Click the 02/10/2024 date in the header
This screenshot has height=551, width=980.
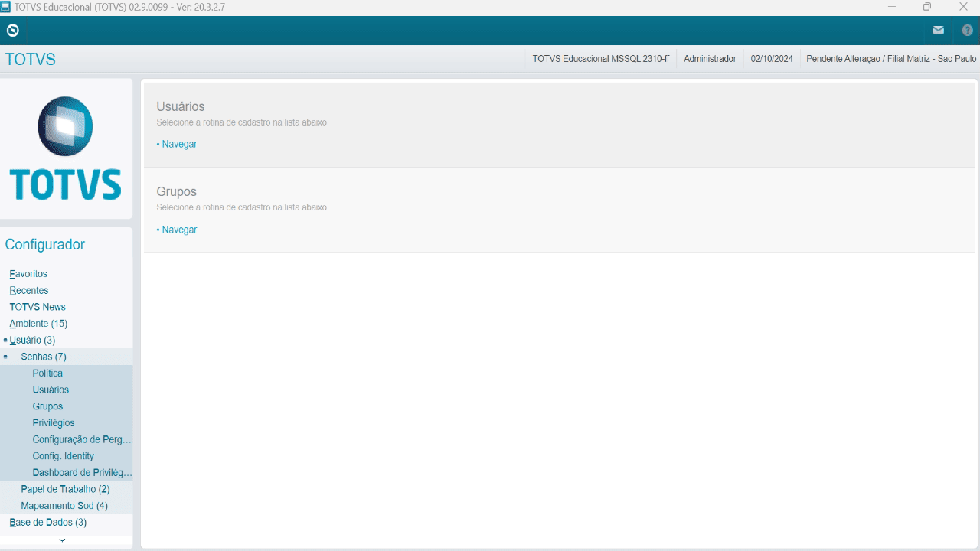(x=772, y=59)
